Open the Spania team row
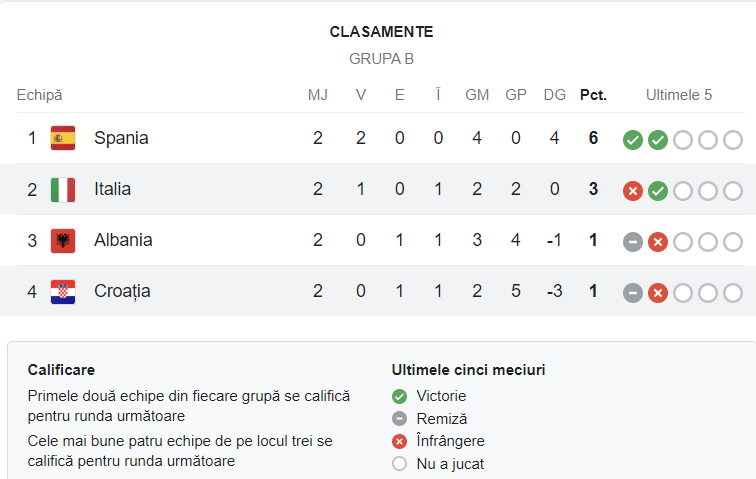Screen dimensions: 756x479 (x=378, y=138)
